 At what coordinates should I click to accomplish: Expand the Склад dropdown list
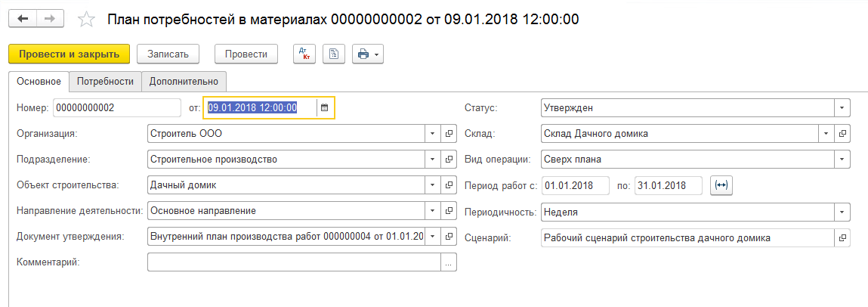pos(826,134)
